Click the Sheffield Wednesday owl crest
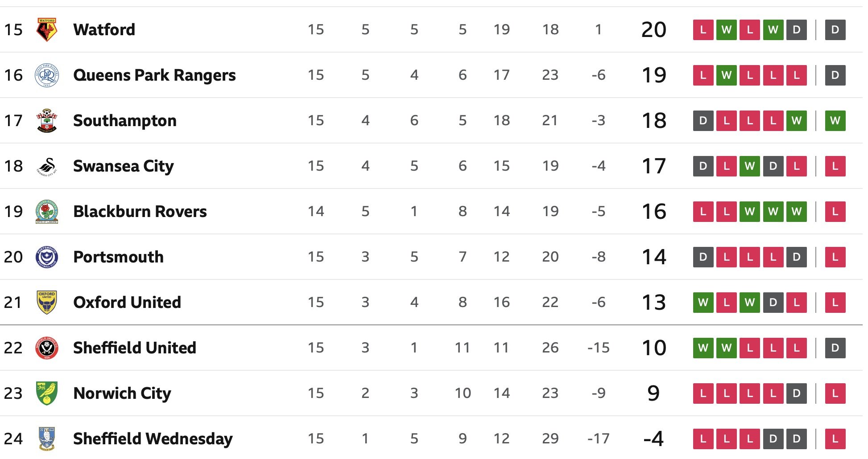Viewport: 868px width, 459px height. (x=47, y=439)
